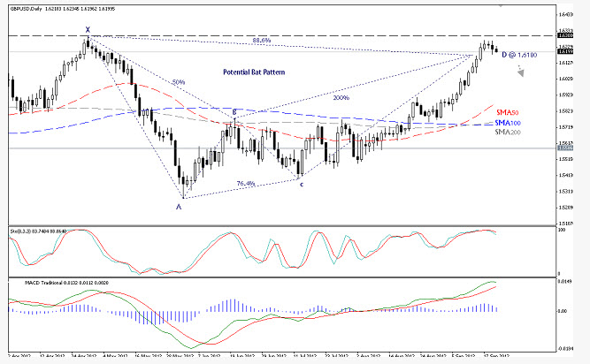Click the "Sto(8,3,3)" stochastic indicator label

coord(20,231)
